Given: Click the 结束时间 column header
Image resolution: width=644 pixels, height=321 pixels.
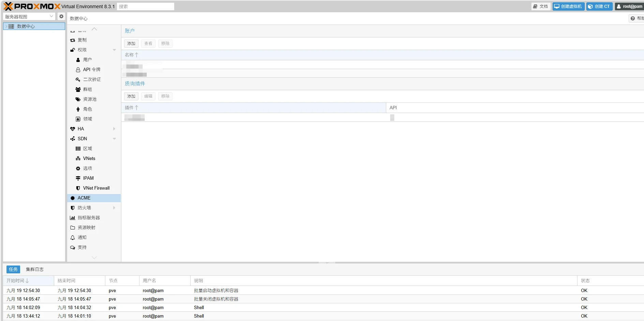Looking at the screenshot, I should 79,280.
